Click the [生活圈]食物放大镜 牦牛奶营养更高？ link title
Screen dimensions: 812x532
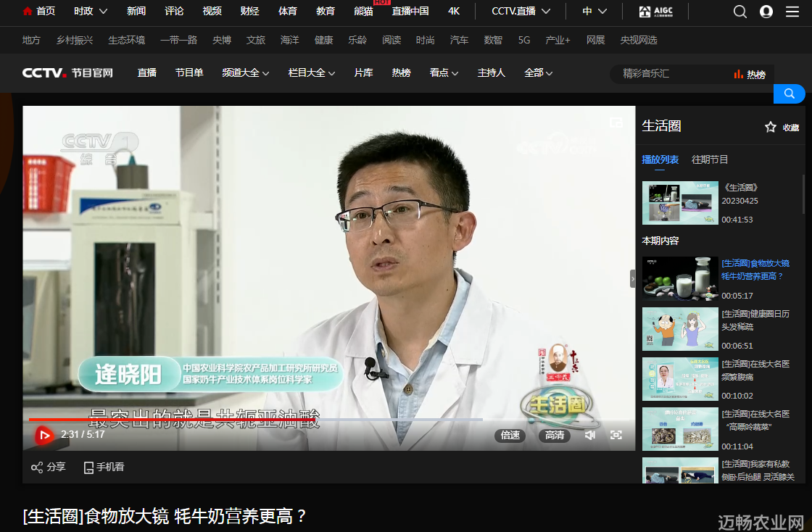click(x=755, y=270)
